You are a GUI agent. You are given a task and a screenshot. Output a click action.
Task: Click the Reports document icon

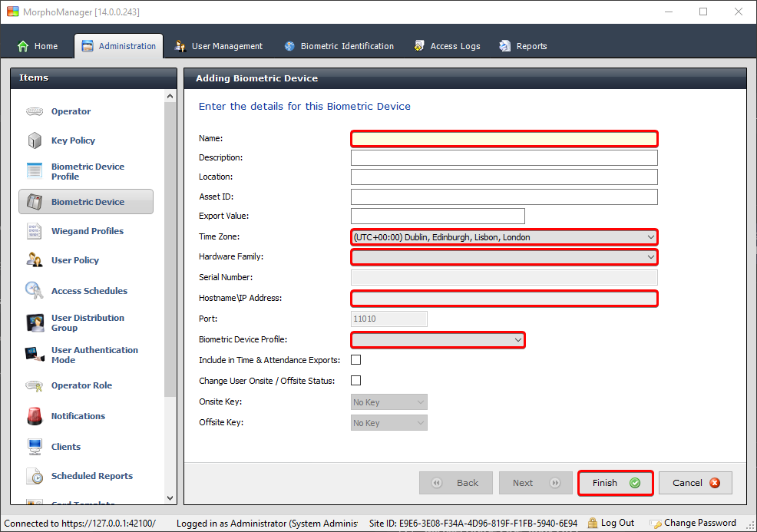tap(505, 46)
